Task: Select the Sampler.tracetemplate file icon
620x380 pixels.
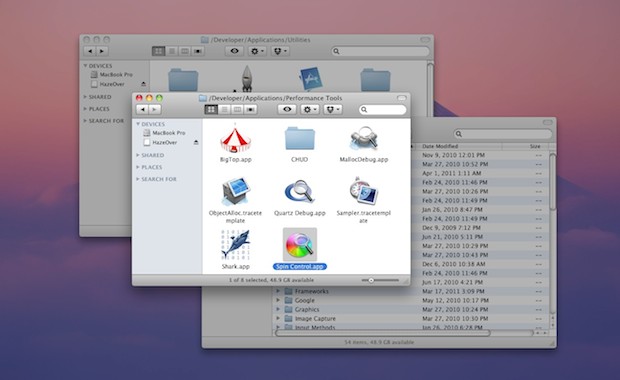Action: click(x=364, y=191)
